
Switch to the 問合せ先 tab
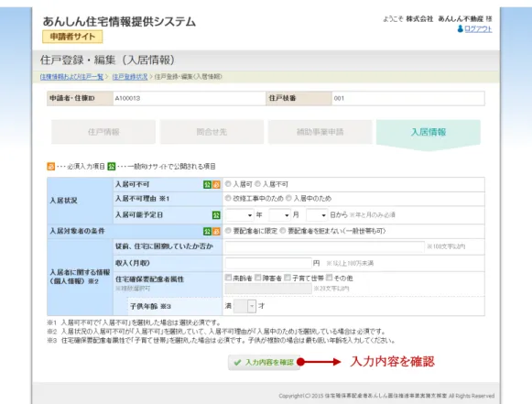[x=212, y=132]
